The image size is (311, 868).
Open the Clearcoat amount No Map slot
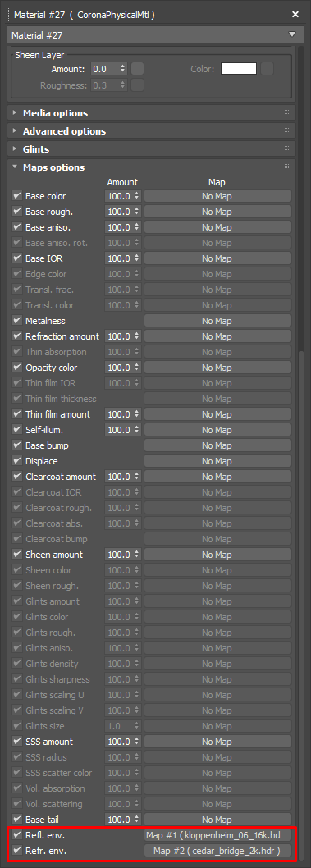[x=217, y=477]
